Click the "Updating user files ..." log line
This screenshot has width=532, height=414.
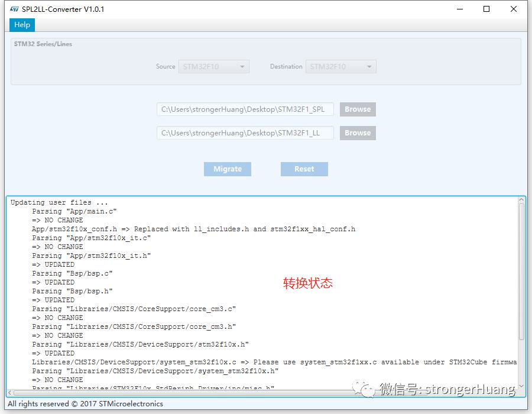click(59, 203)
